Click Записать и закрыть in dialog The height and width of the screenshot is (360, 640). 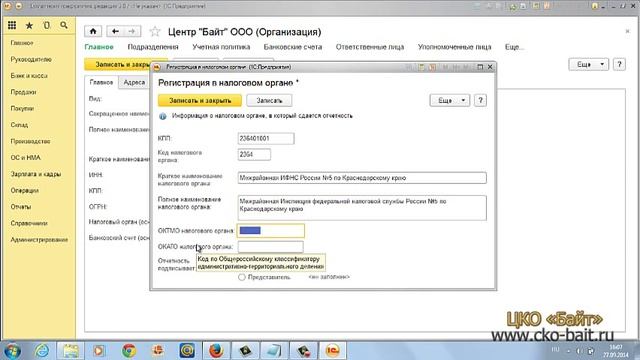[x=200, y=100]
